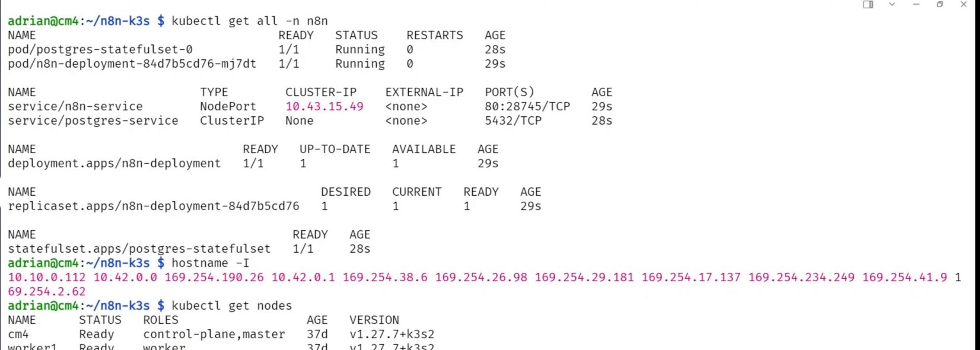Click statefulset.apps/postgres-statefulset text
The height and width of the screenshot is (350, 980).
click(x=139, y=249)
